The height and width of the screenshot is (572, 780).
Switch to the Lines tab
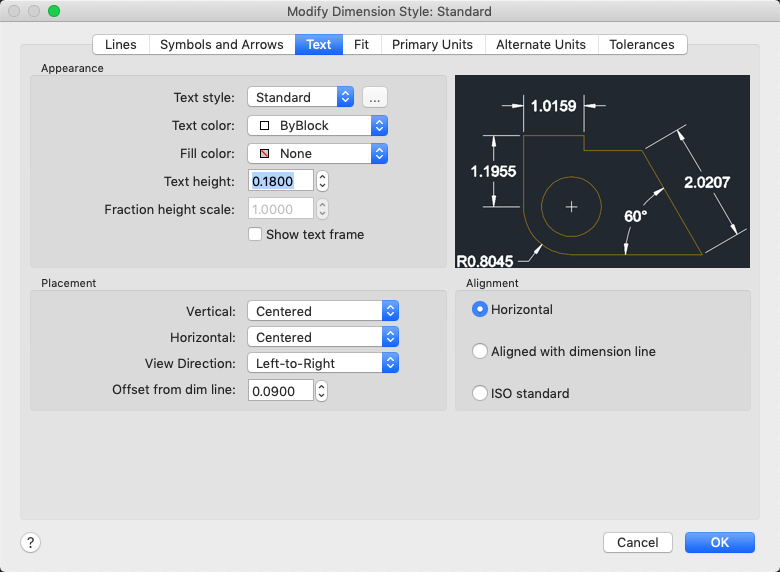[121, 44]
